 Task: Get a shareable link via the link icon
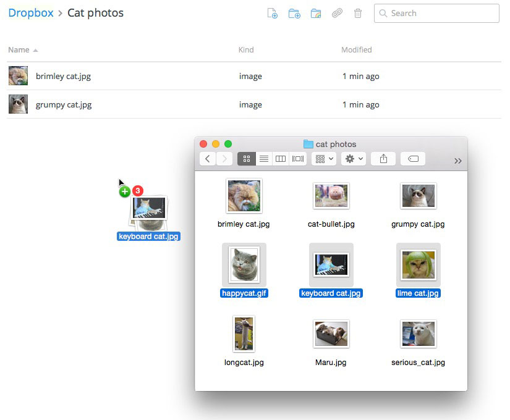337,13
